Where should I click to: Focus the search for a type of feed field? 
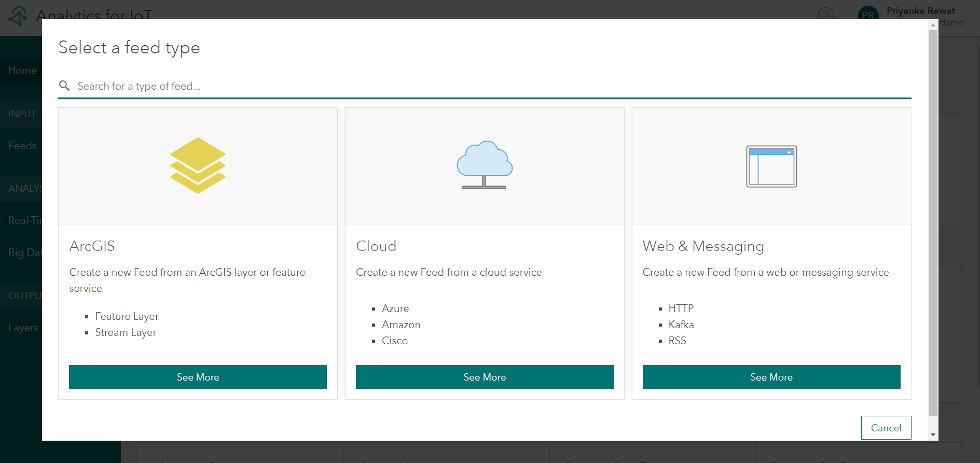(x=485, y=86)
